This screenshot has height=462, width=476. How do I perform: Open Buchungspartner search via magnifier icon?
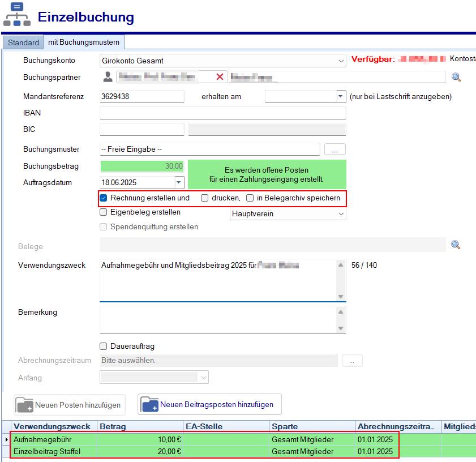(x=456, y=78)
